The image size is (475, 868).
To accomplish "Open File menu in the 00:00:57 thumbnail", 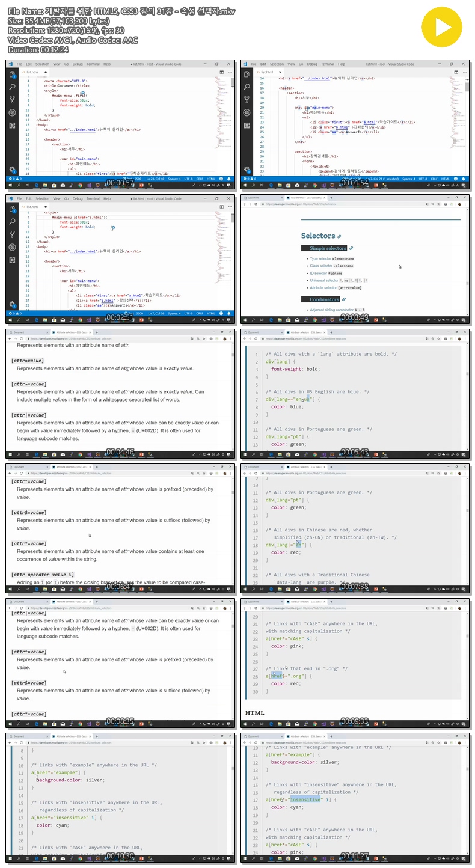I will pyautogui.click(x=19, y=64).
